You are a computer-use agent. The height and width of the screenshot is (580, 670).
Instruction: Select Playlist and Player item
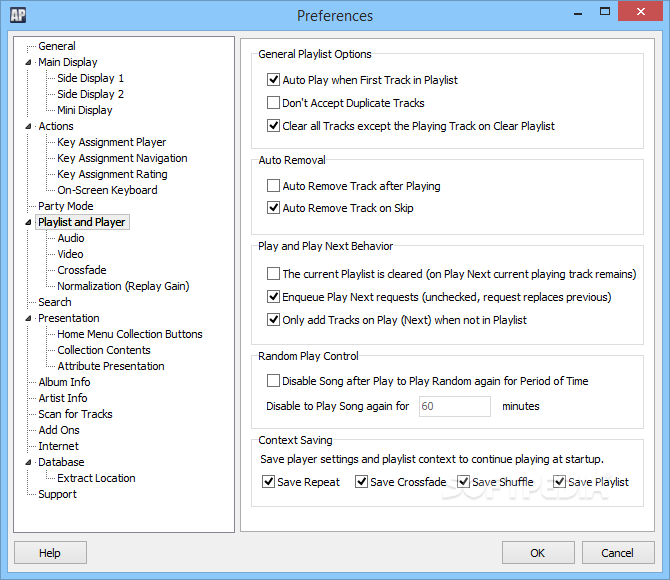point(82,222)
